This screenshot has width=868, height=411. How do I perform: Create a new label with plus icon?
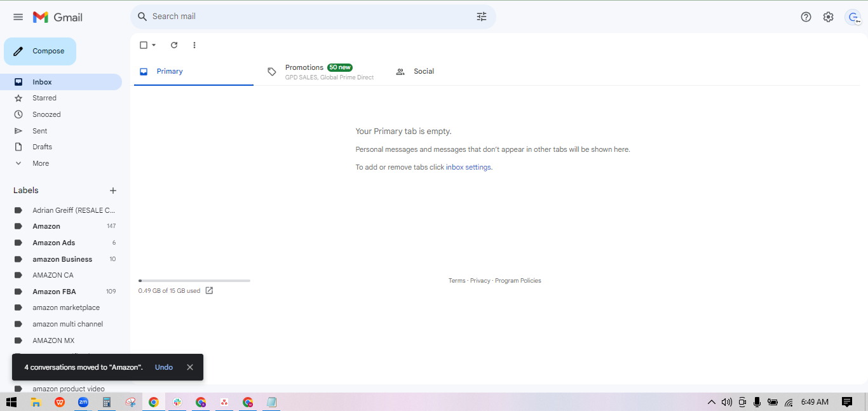point(113,191)
